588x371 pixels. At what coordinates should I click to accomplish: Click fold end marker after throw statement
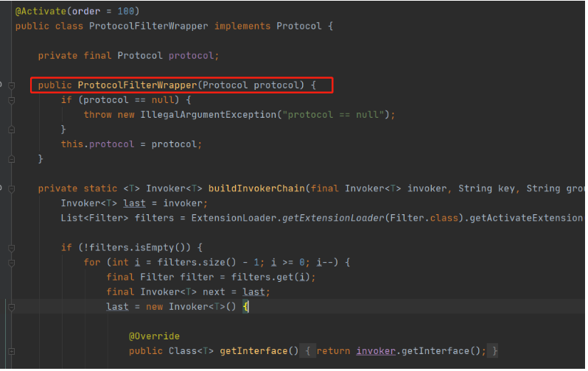tap(12, 130)
